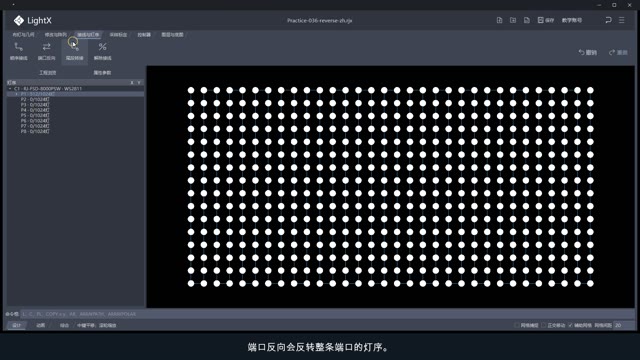Click the sequential wiring tool icon
This screenshot has height=360, width=640.
[19, 47]
